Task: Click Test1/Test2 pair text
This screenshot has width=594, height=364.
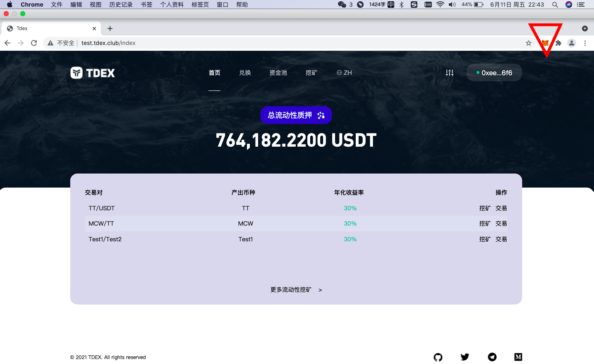Action: click(105, 239)
